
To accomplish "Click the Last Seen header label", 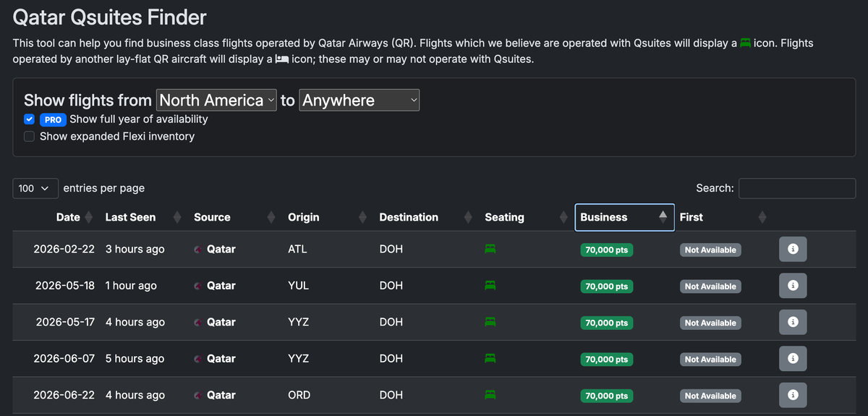I will pos(130,217).
